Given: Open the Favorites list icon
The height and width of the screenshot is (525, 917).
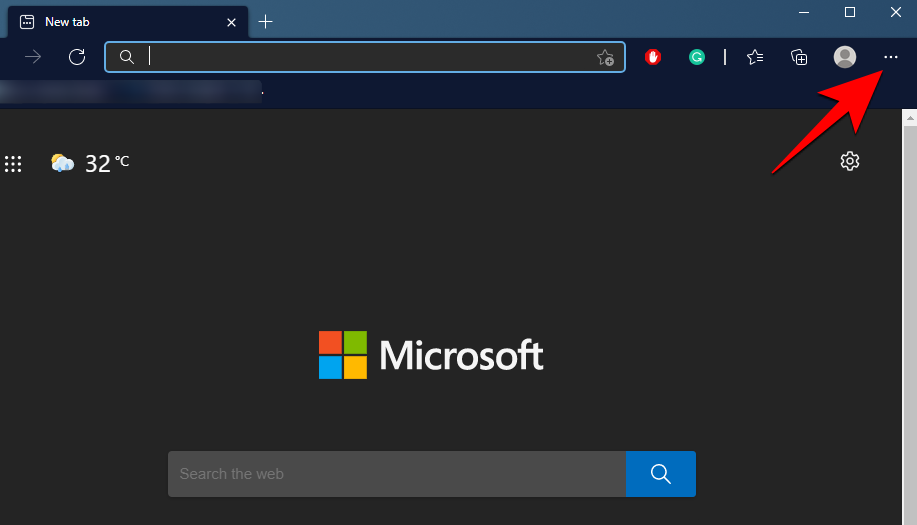Looking at the screenshot, I should tap(755, 57).
